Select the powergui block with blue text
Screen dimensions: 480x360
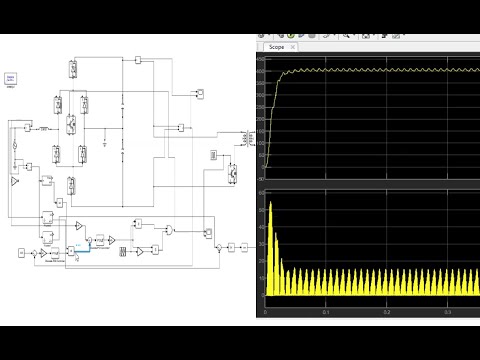point(10,79)
